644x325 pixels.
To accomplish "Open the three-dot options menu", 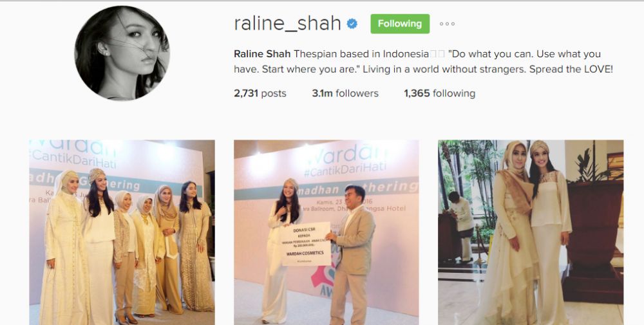I will pyautogui.click(x=447, y=24).
